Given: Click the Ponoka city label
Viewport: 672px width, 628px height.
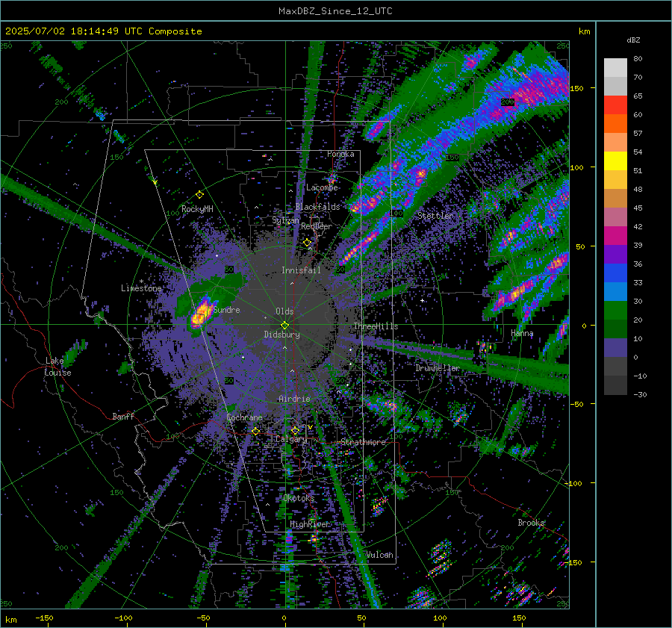Looking at the screenshot, I should coord(340,154).
